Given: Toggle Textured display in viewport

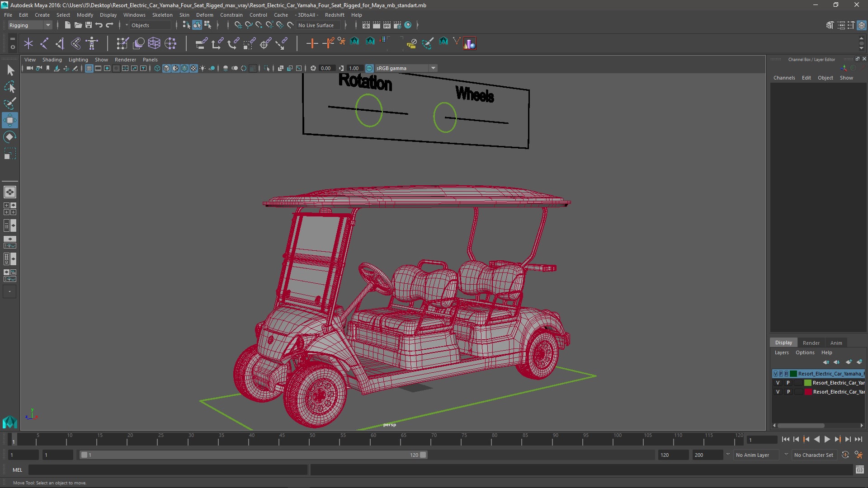Looking at the screenshot, I should 193,68.
